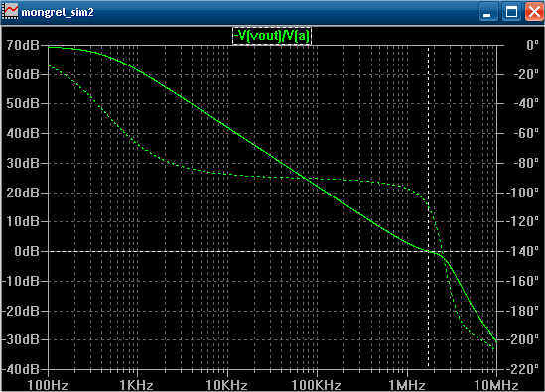Click the -V(vout)/V(a) trace label
Image resolution: width=545 pixels, height=392 pixels.
point(272,36)
